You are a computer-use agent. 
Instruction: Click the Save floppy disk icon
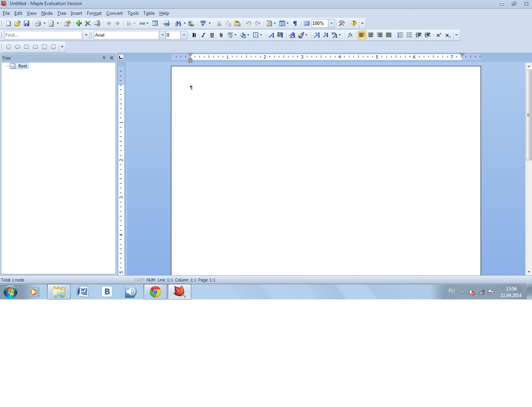[26, 23]
